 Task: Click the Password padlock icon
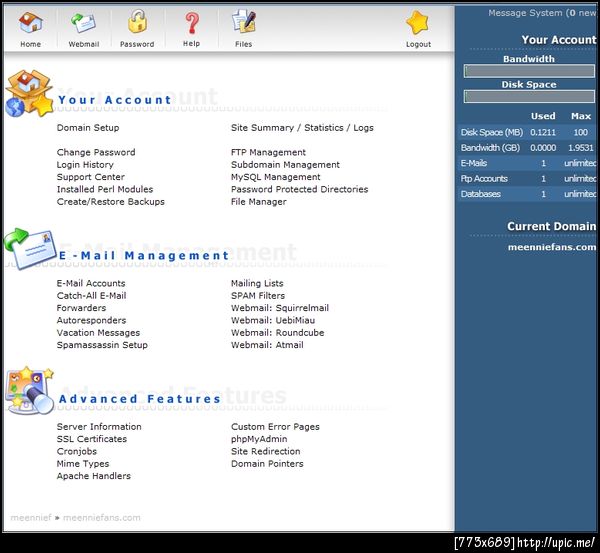[x=137, y=21]
